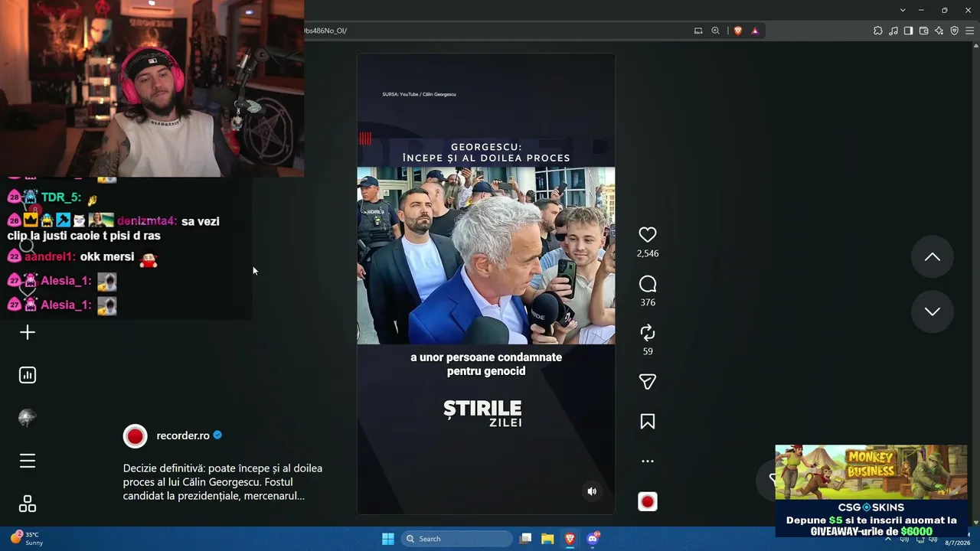Switch to Brave on the taskbar

(x=570, y=539)
